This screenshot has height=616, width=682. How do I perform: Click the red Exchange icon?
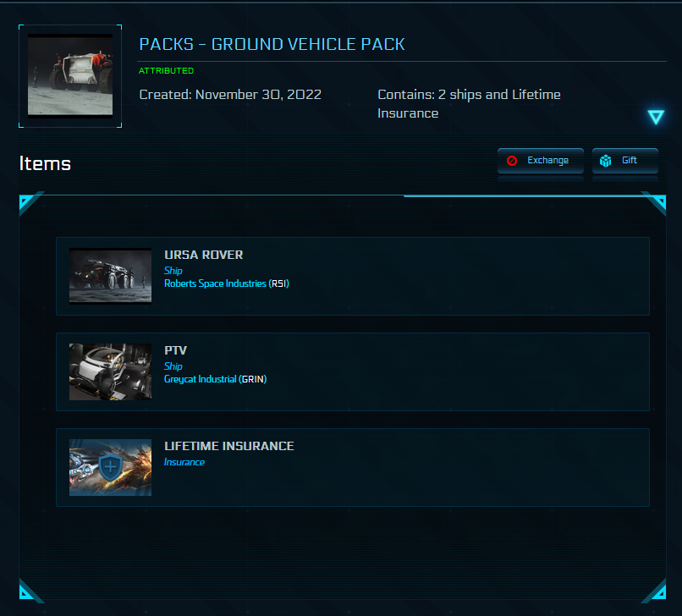click(x=512, y=161)
